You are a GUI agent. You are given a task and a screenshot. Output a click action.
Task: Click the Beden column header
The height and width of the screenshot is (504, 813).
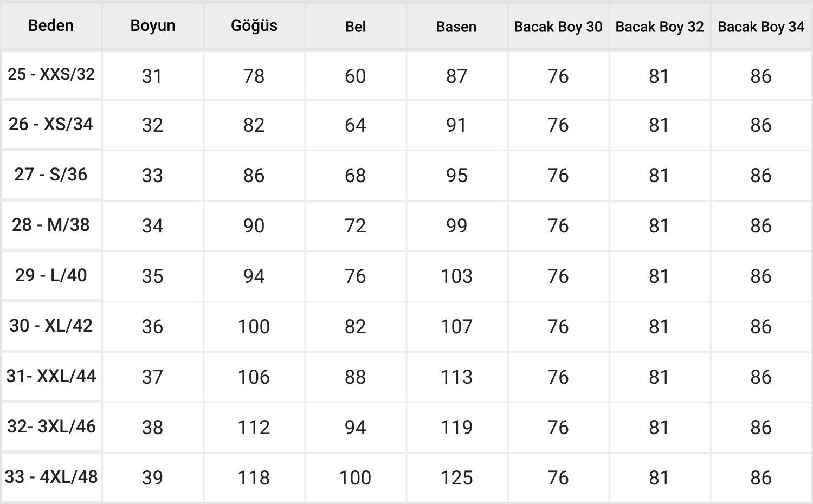click(x=51, y=25)
